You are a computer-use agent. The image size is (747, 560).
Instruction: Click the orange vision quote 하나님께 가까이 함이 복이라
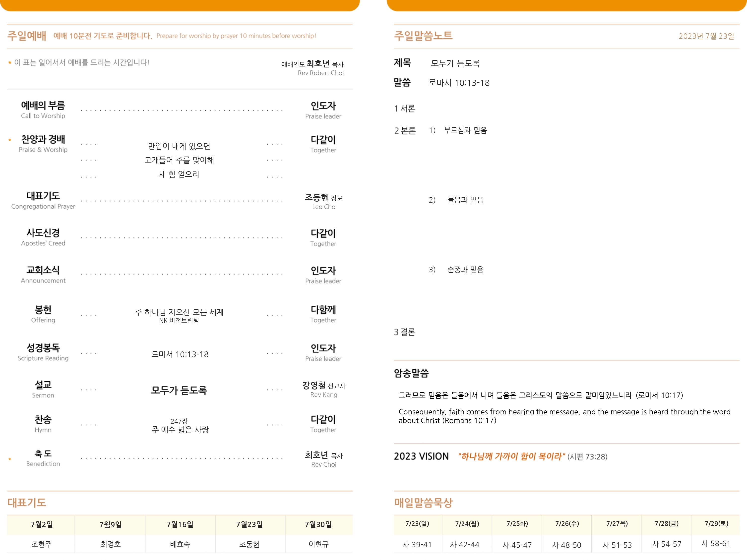(511, 456)
